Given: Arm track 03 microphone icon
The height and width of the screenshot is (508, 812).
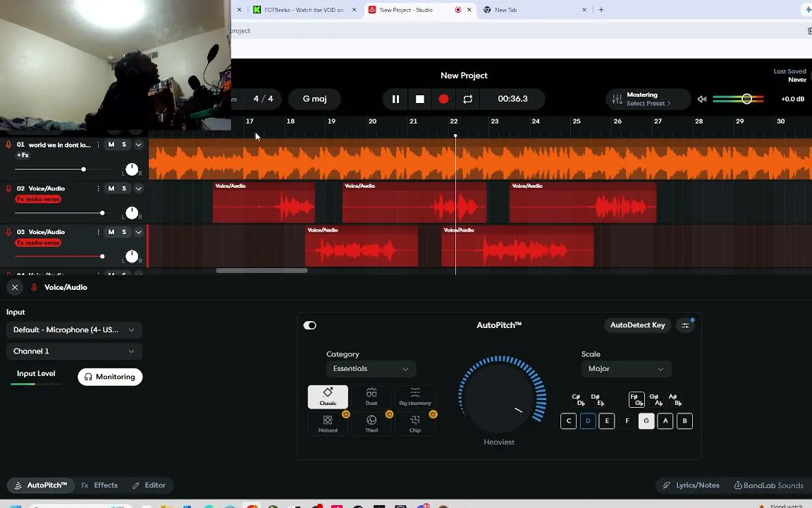Looking at the screenshot, I should pyautogui.click(x=8, y=232).
